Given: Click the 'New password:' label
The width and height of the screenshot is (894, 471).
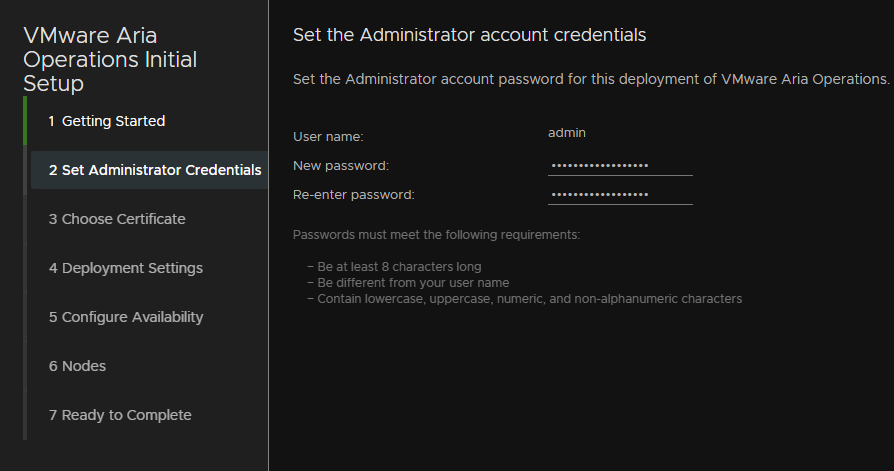Looking at the screenshot, I should click(340, 166).
